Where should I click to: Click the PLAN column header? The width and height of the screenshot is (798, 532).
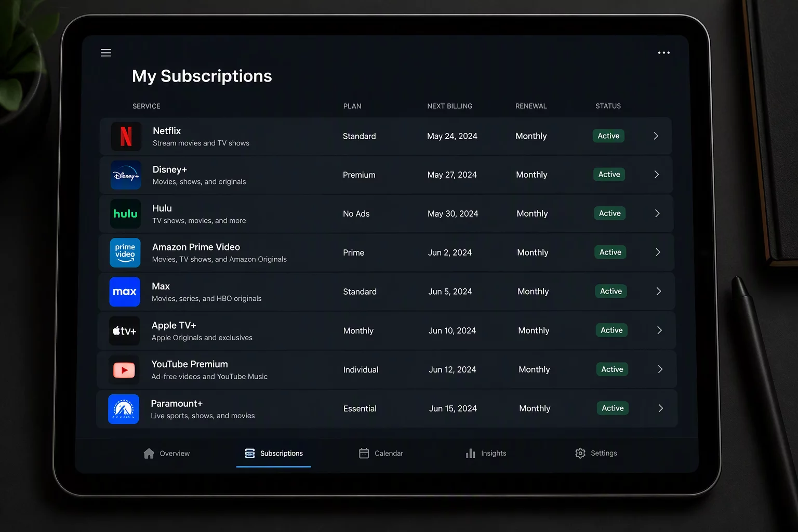pyautogui.click(x=352, y=106)
